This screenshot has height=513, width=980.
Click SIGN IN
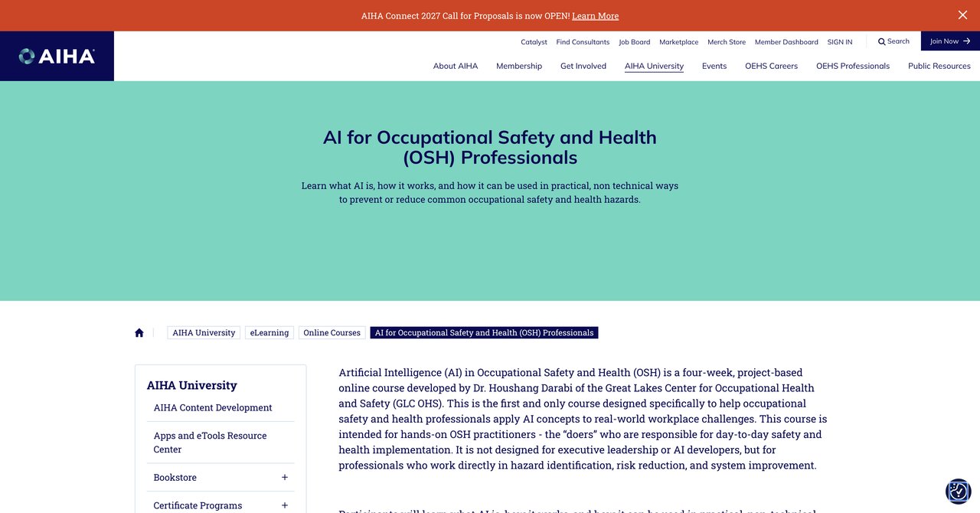pos(839,42)
